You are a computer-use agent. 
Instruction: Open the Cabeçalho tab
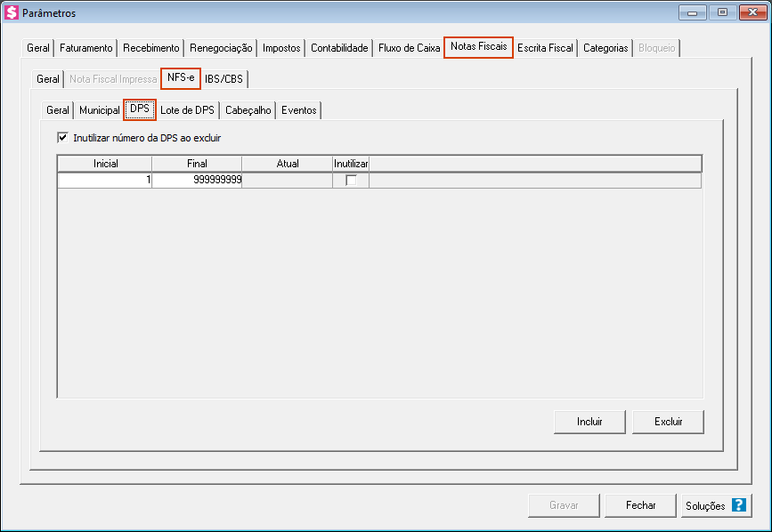[x=248, y=110]
